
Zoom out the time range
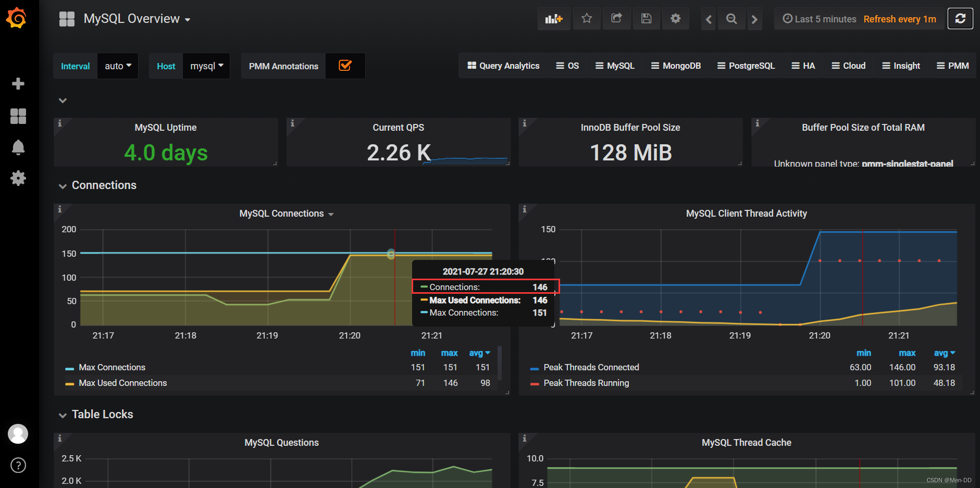pos(731,19)
